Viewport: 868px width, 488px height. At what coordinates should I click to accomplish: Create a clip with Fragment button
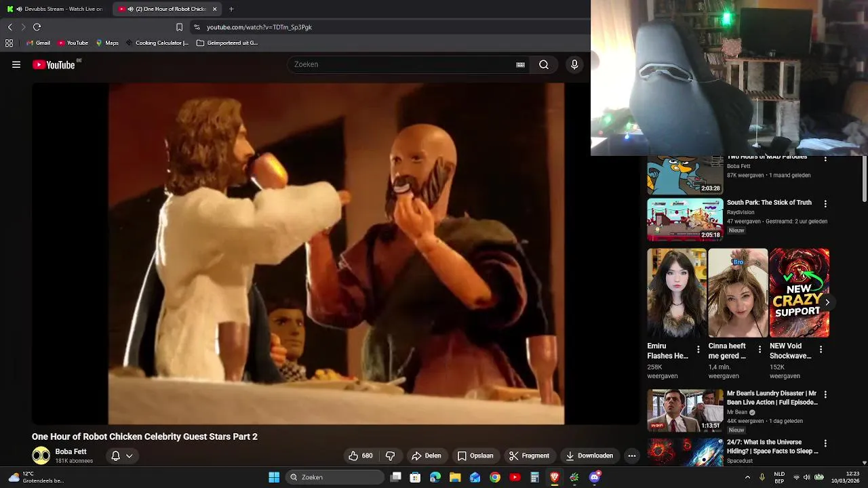(x=530, y=455)
